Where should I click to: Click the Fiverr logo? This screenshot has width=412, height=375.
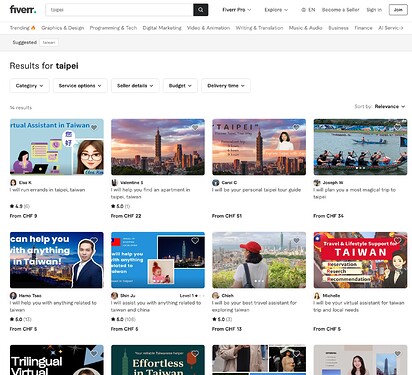[x=23, y=10]
